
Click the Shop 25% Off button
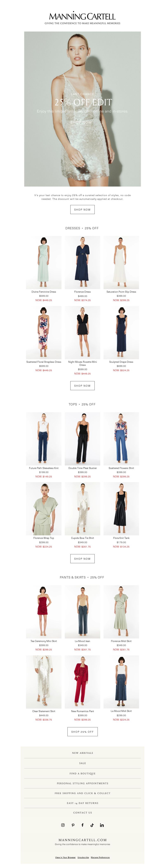82,731
